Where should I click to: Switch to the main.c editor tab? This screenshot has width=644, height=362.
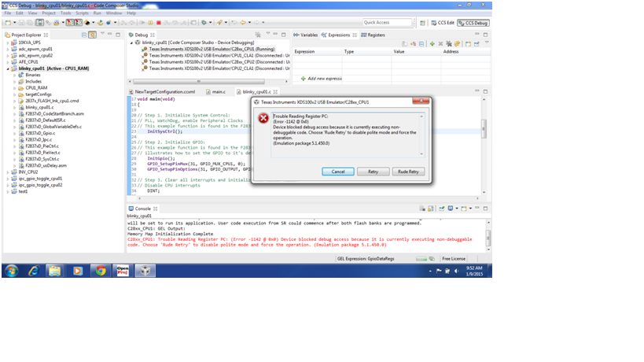(x=215, y=91)
